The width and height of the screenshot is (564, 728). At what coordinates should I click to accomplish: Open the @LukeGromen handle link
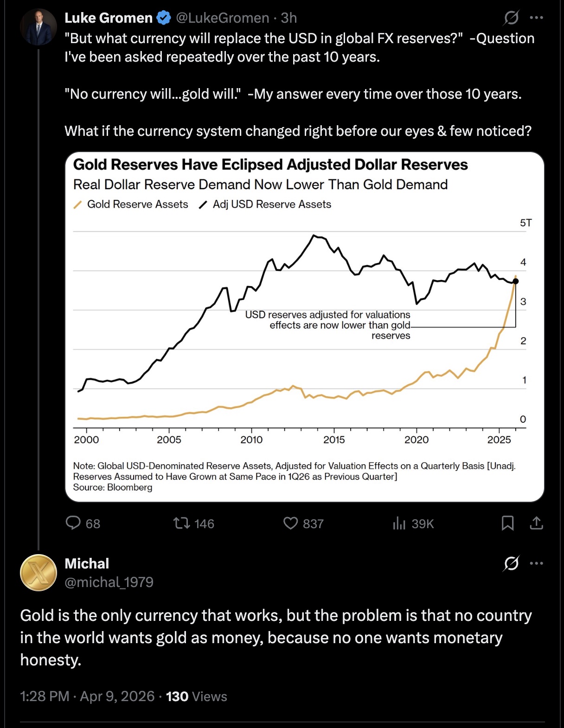(222, 18)
